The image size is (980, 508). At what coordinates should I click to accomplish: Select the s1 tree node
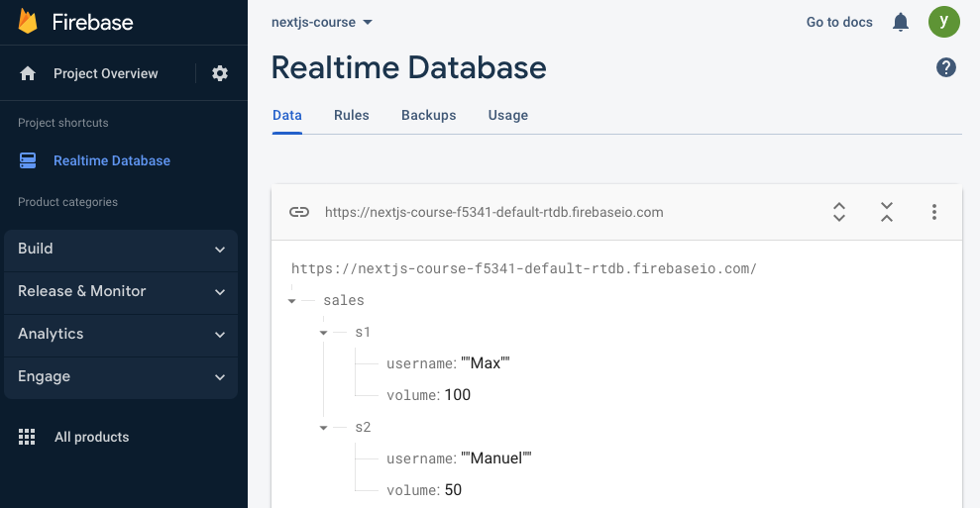(x=363, y=333)
